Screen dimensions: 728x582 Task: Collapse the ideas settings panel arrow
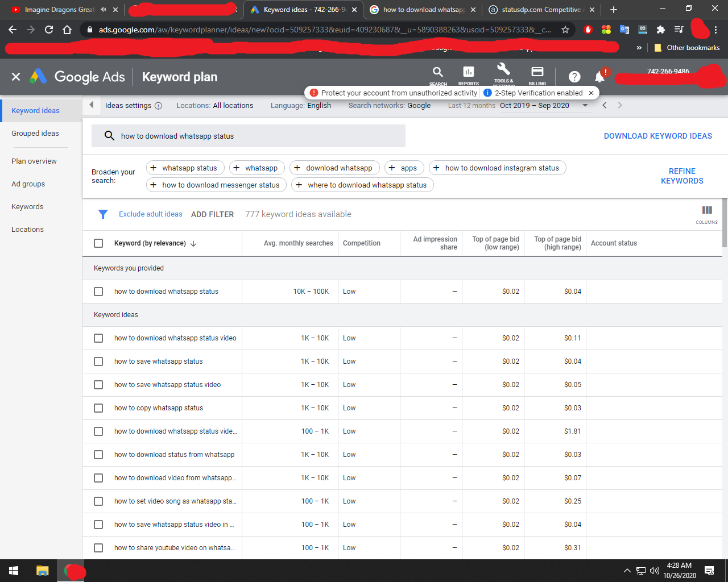(x=92, y=105)
